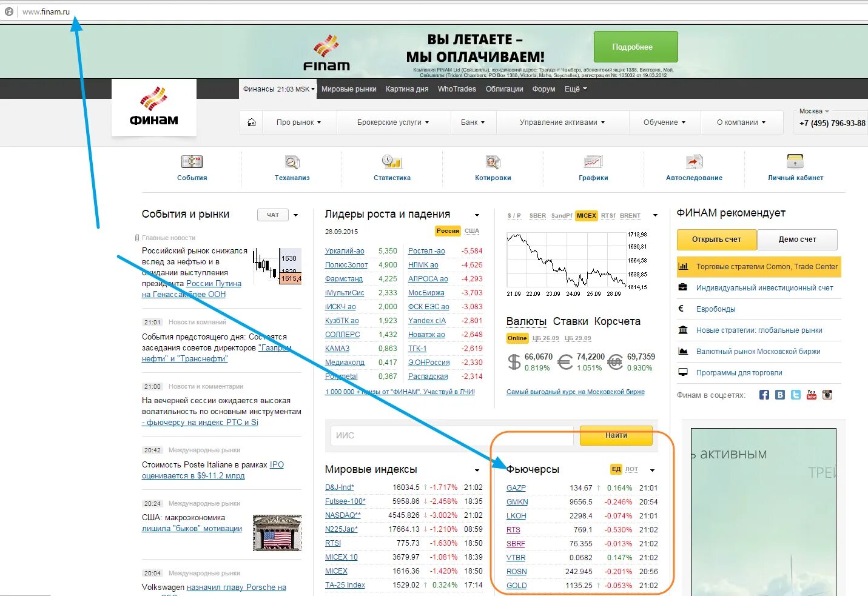Click the euro currency rate icon
This screenshot has height=596, width=868.
pyautogui.click(x=565, y=362)
